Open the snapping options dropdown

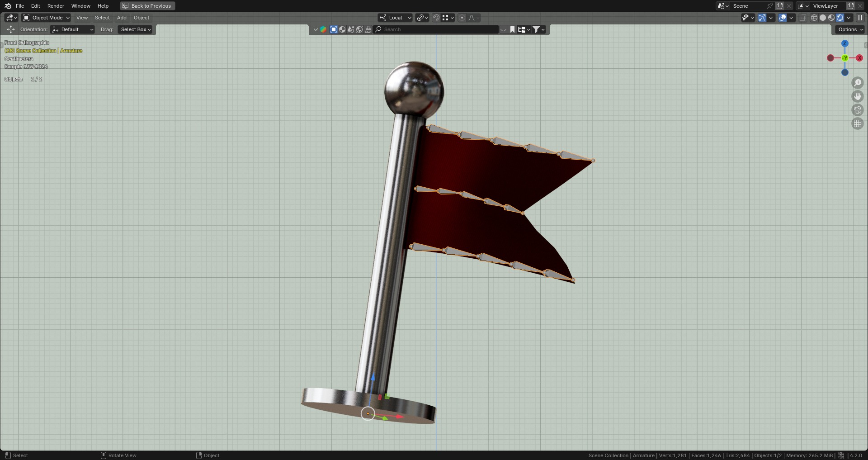[x=448, y=18]
